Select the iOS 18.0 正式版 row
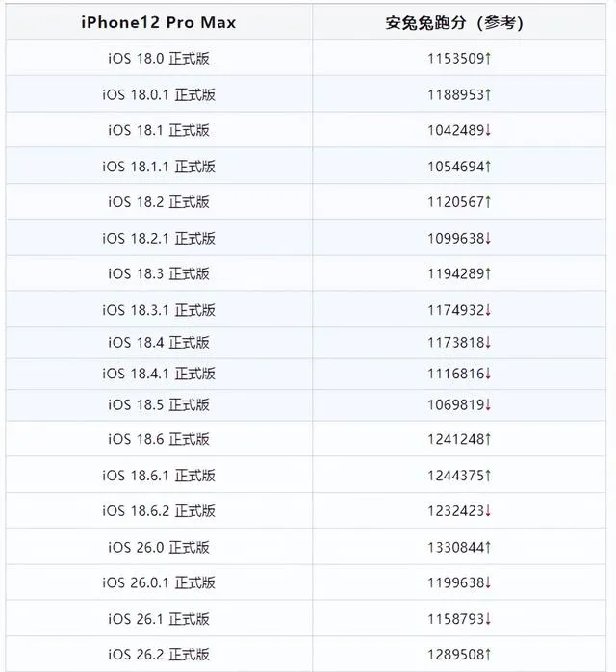The width and height of the screenshot is (616, 672). (x=306, y=58)
